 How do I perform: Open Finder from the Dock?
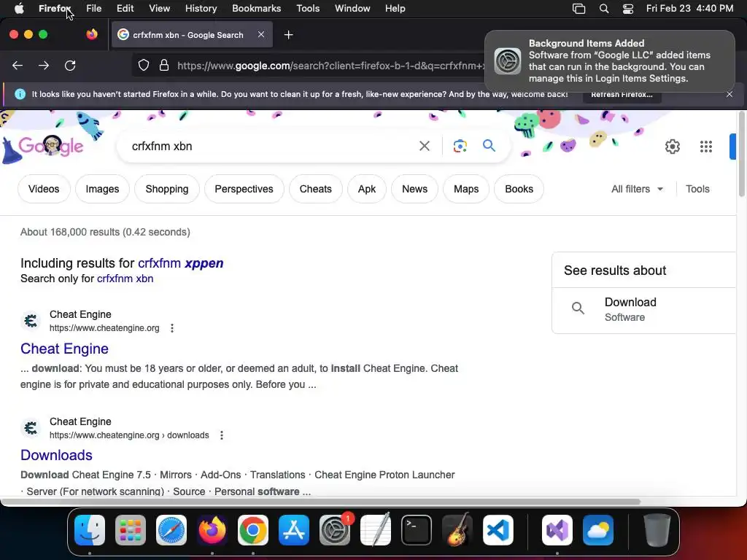tap(90, 530)
